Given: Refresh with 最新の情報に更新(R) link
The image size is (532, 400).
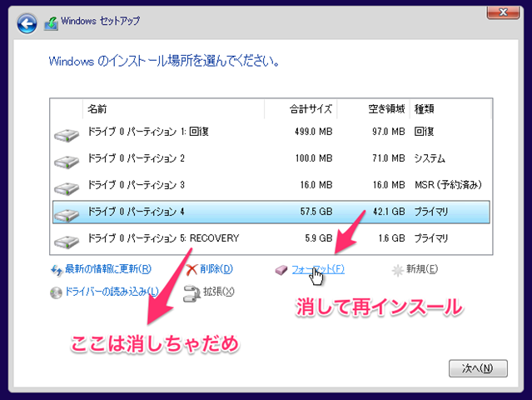Looking at the screenshot, I should pos(108,269).
